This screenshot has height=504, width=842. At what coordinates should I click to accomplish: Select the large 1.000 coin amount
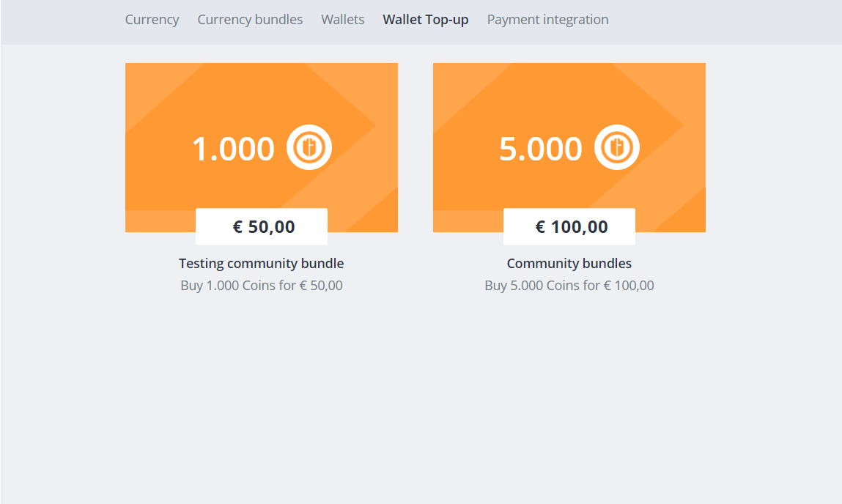click(x=233, y=149)
